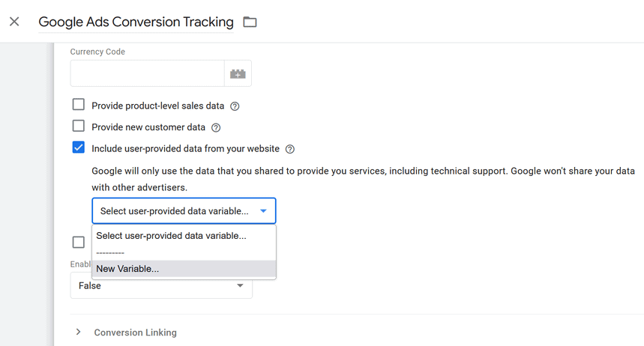Click the folder icon beside tag name
Viewport: 644px width, 346px height.
[x=250, y=22]
